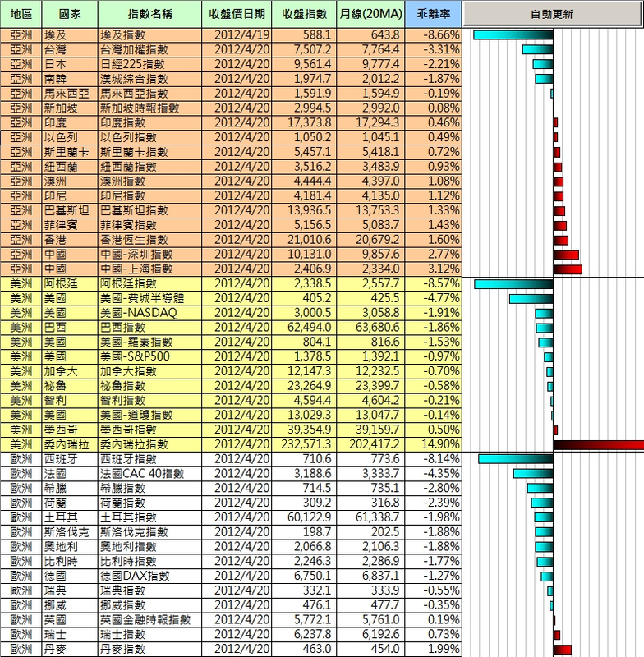Click the 菲律賓指數 cell
This screenshot has width=644, height=657.
click(149, 225)
